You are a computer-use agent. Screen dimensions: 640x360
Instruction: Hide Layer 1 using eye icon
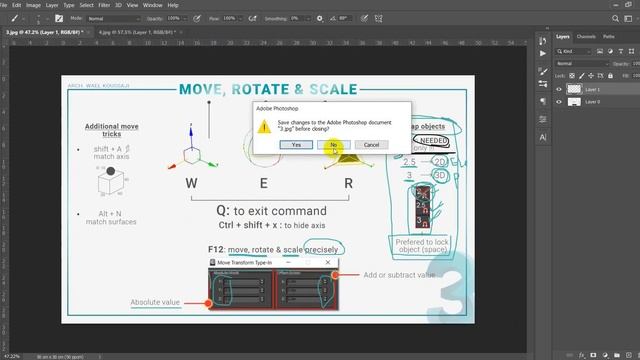[559, 89]
